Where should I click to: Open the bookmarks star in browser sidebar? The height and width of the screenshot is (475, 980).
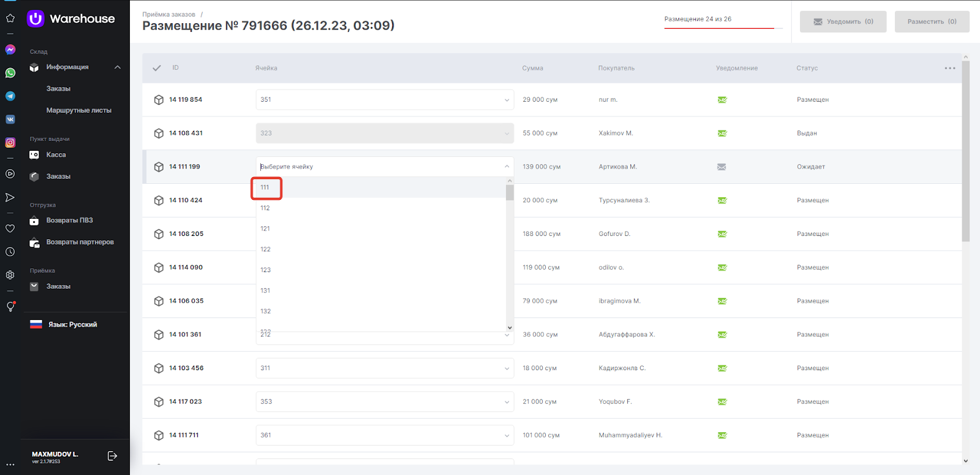[10, 18]
